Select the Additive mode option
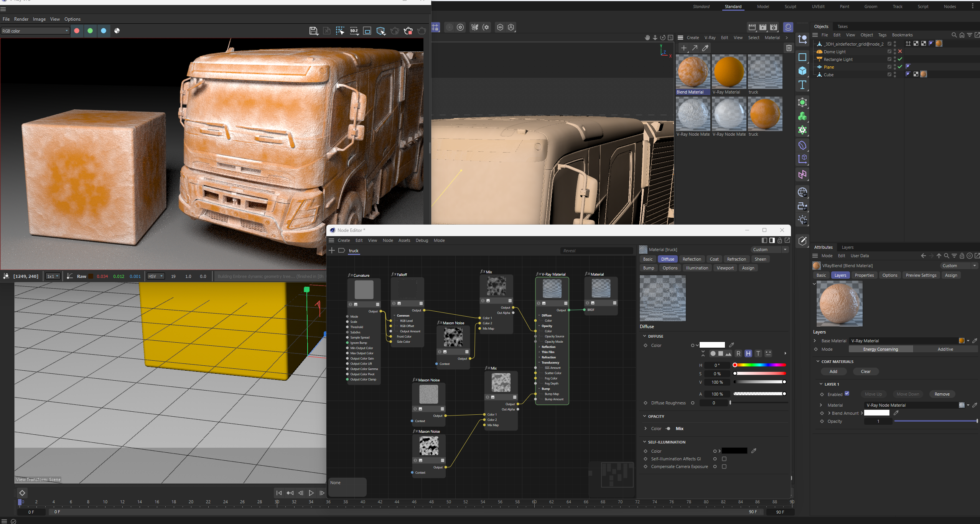This screenshot has width=980, height=524. click(945, 349)
